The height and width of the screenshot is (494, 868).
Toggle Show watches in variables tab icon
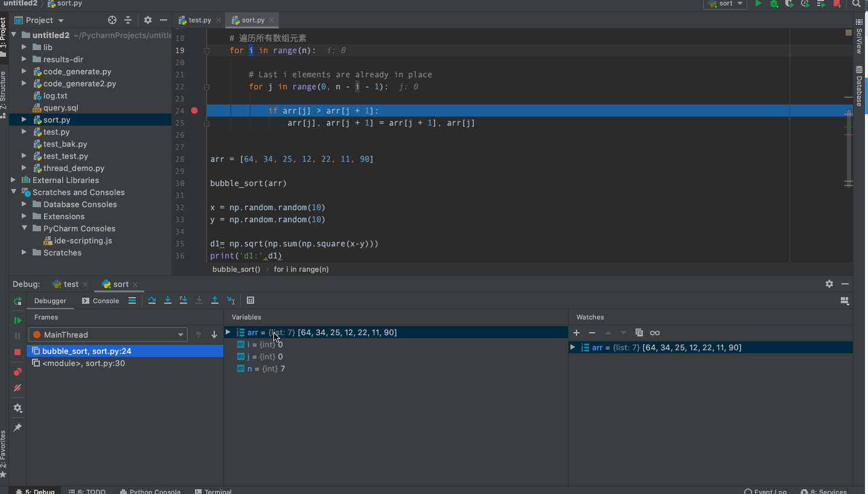(655, 333)
